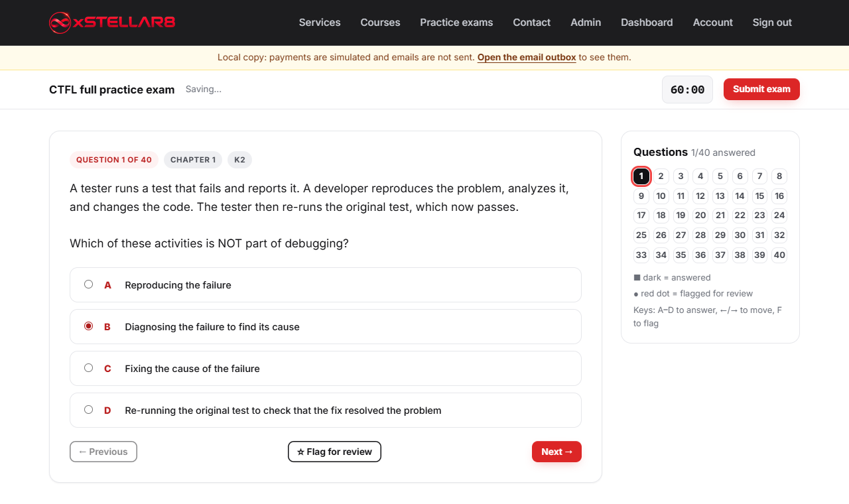Pick option D Re-running the original test

326,410
